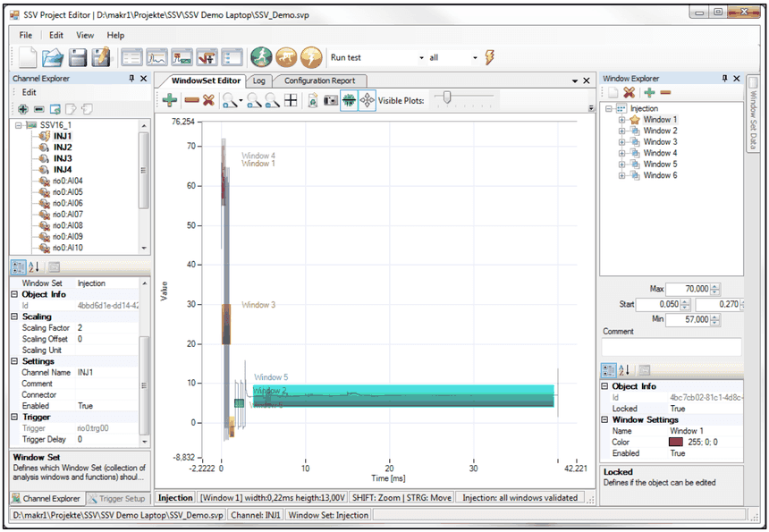Click the red X delete icon in WindowSet Editor
The height and width of the screenshot is (532, 769).
(x=208, y=100)
